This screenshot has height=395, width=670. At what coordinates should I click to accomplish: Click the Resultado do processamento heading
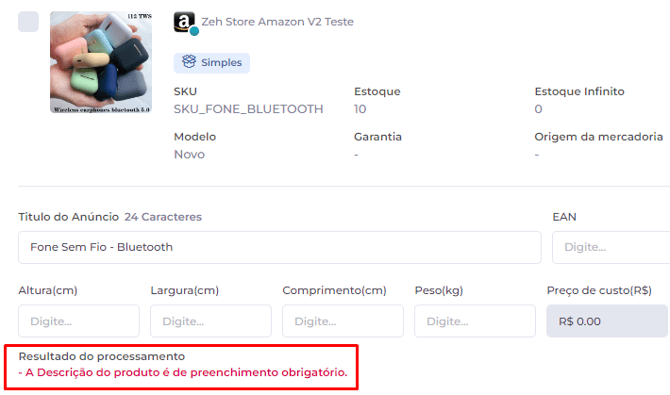pyautogui.click(x=102, y=357)
